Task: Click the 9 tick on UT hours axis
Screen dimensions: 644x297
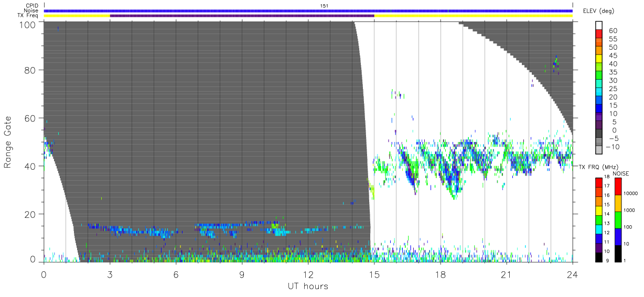Action: [242, 273]
